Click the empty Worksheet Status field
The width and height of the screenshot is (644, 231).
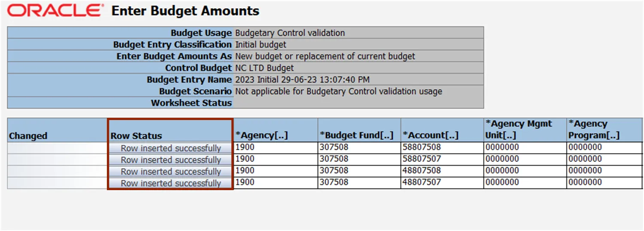pyautogui.click(x=358, y=103)
